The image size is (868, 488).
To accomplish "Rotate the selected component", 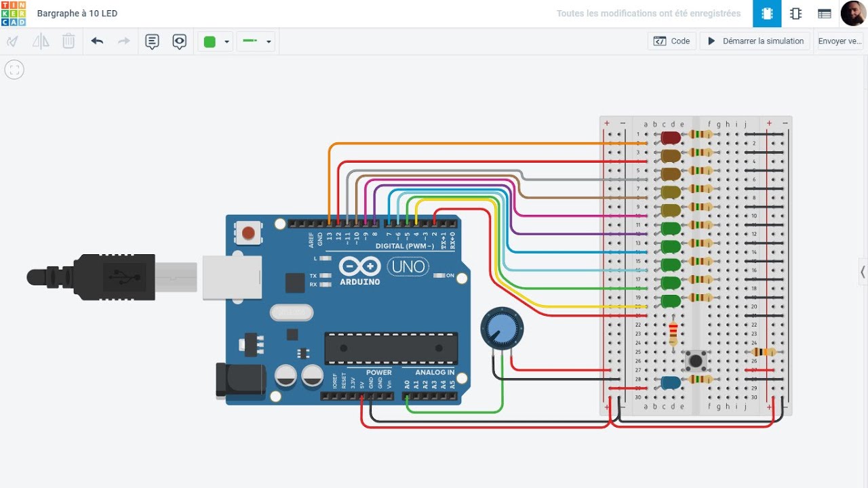I will [12, 41].
